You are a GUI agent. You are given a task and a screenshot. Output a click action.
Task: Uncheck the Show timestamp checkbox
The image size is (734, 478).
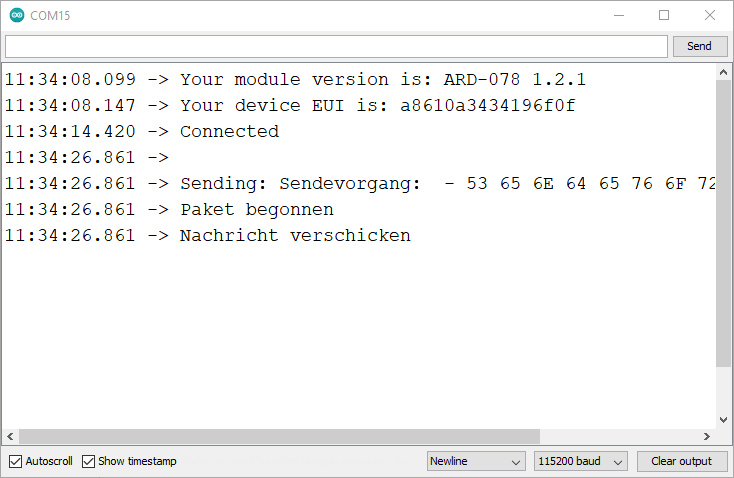pos(88,461)
